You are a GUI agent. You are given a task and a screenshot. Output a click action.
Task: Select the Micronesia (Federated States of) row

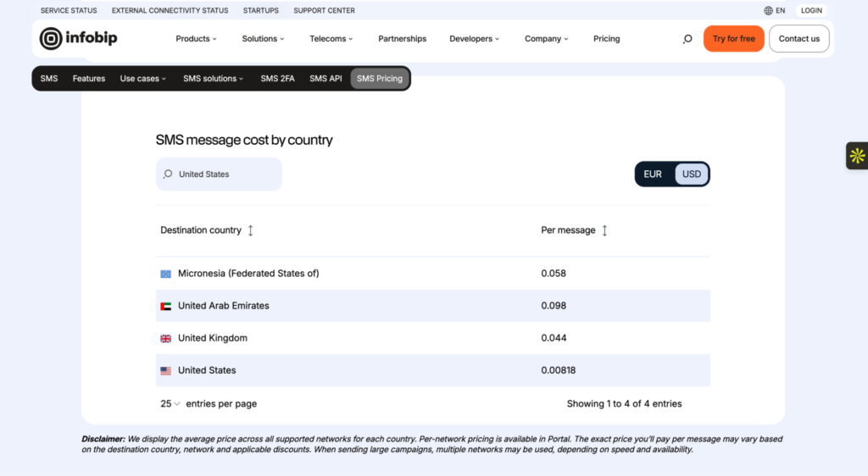433,274
